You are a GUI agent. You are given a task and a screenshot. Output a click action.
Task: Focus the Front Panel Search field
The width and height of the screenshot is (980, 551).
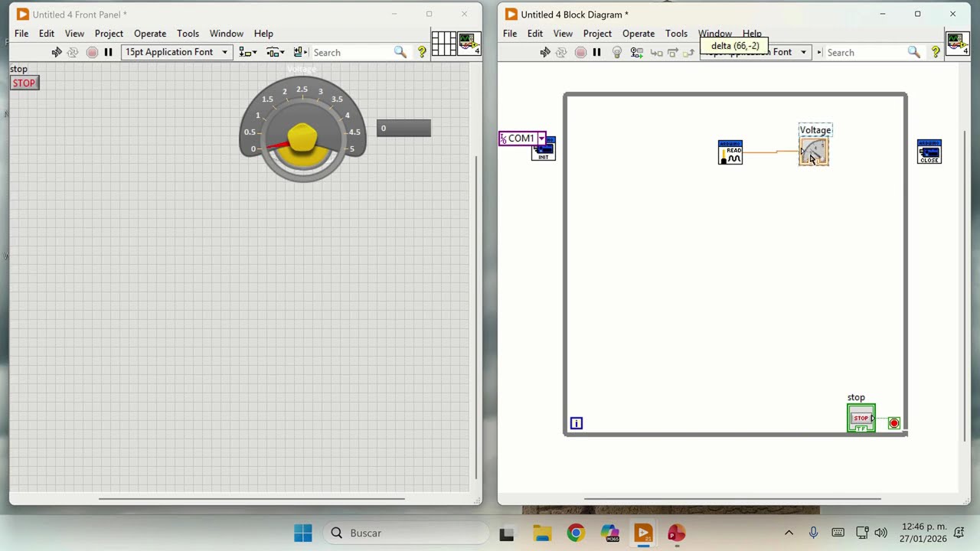[352, 52]
